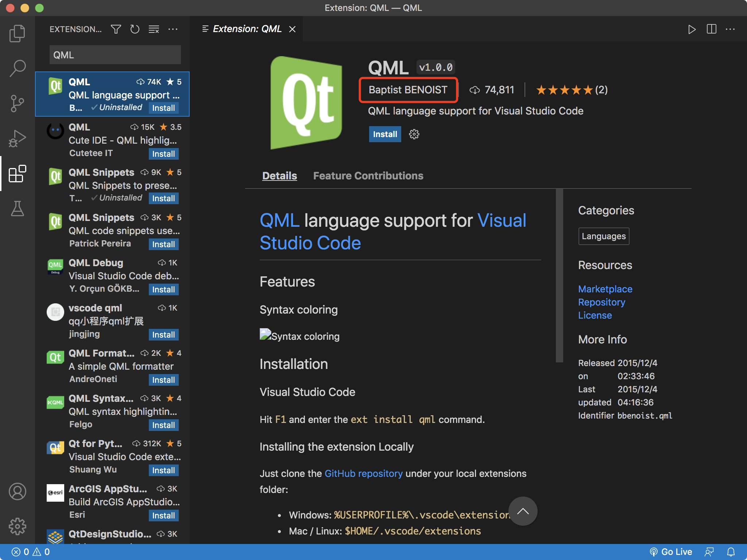Refresh the extensions list
The image size is (747, 560).
(135, 29)
